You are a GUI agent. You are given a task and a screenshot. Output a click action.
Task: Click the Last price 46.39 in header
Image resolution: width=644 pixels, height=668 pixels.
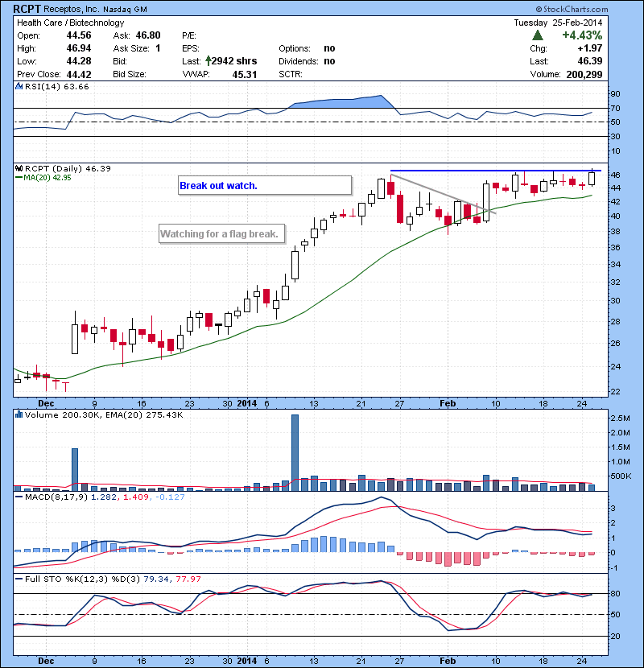(x=590, y=61)
